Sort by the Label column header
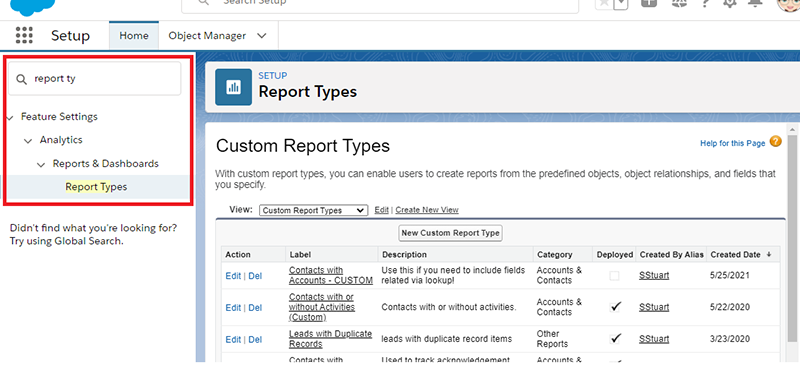The image size is (800, 373). [300, 255]
